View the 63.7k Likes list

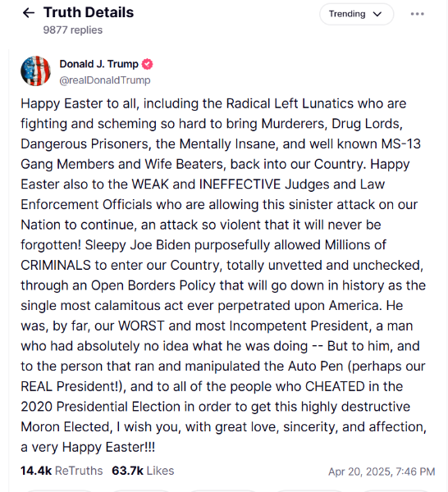click(143, 471)
